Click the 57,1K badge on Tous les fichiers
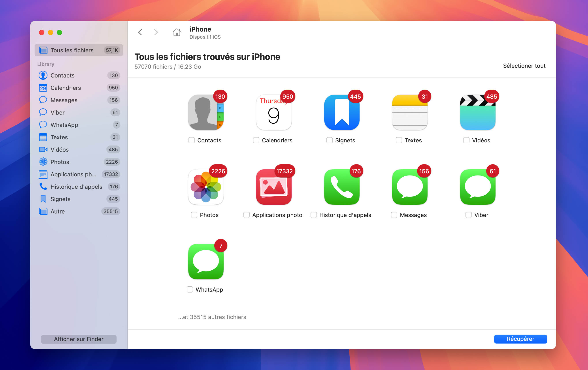The width and height of the screenshot is (588, 370). tap(112, 50)
